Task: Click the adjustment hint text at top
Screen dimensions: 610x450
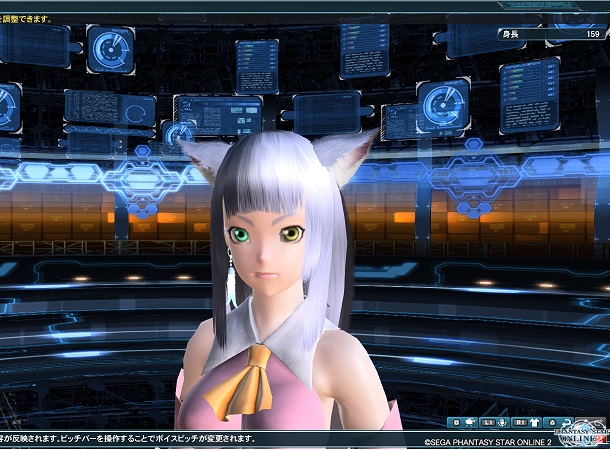Action: click(x=26, y=4)
